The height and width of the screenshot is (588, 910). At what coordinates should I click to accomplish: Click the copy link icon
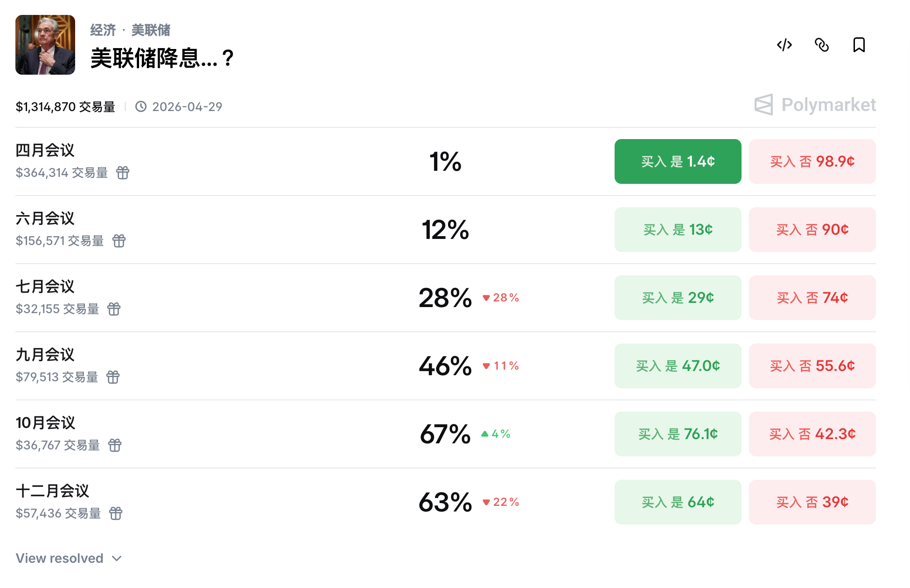822,45
